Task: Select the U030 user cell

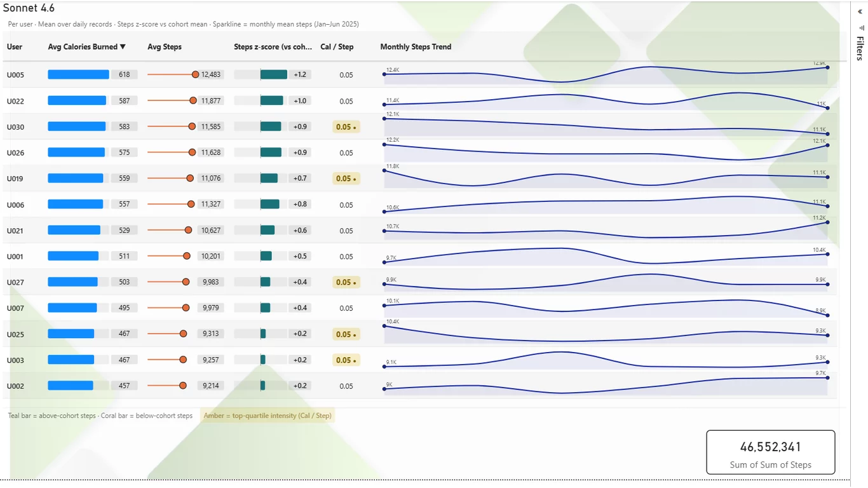Action: 15,127
